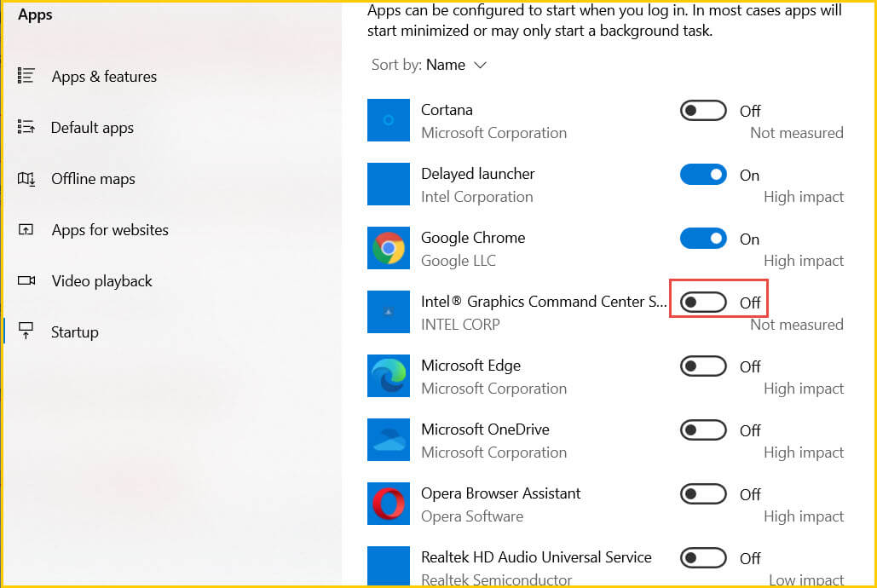Select the Apps & features sidebar icon
The height and width of the screenshot is (588, 877).
pyautogui.click(x=26, y=76)
